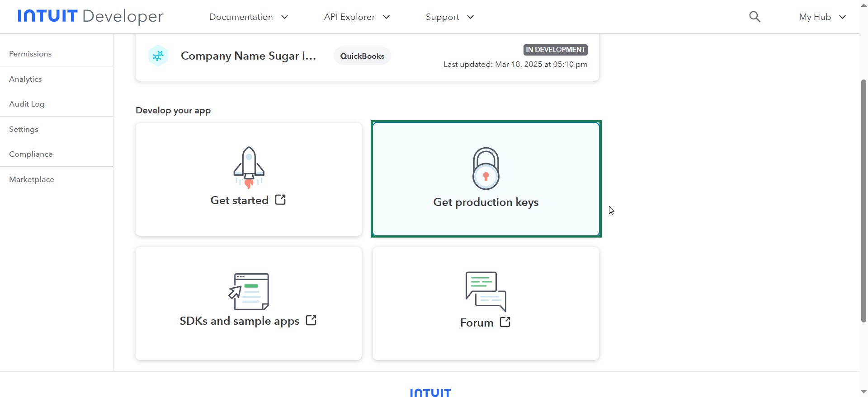
Task: Click external link icon beside SDKs and sample apps
Action: pos(311,320)
